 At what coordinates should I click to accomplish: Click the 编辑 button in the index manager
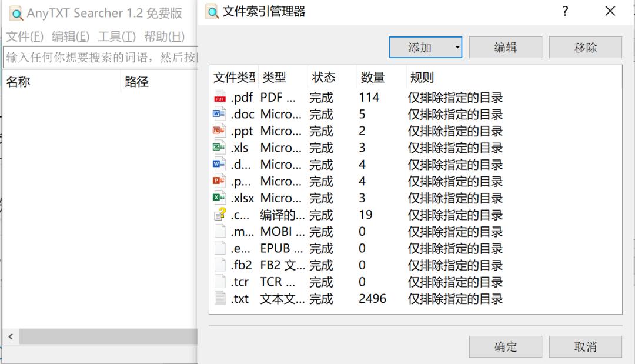tap(506, 48)
